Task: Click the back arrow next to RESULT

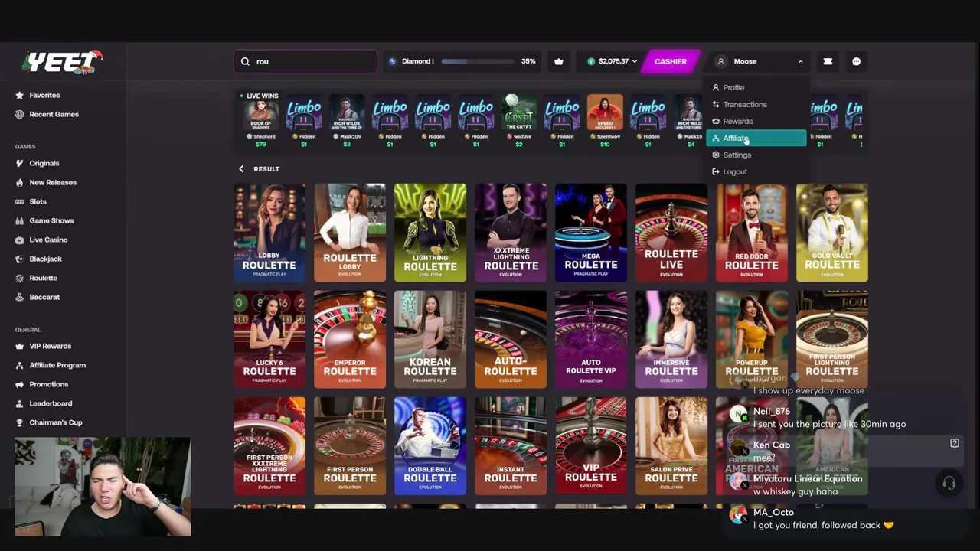Action: point(241,168)
